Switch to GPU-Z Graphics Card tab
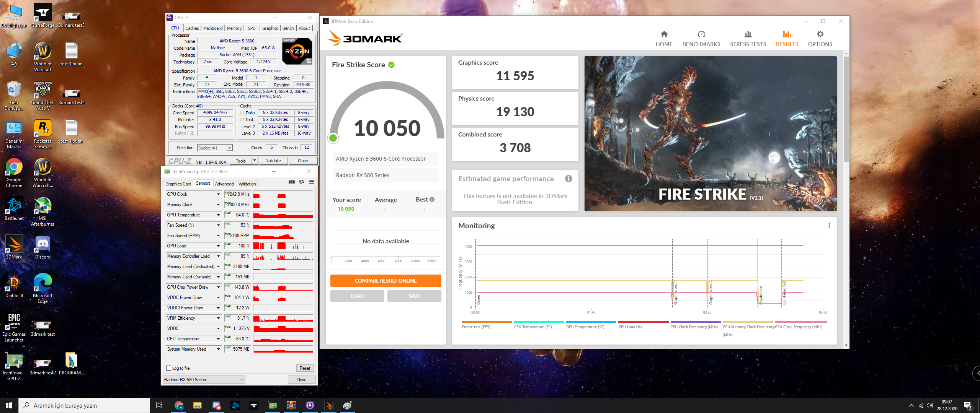This screenshot has height=413, width=980. tap(178, 184)
